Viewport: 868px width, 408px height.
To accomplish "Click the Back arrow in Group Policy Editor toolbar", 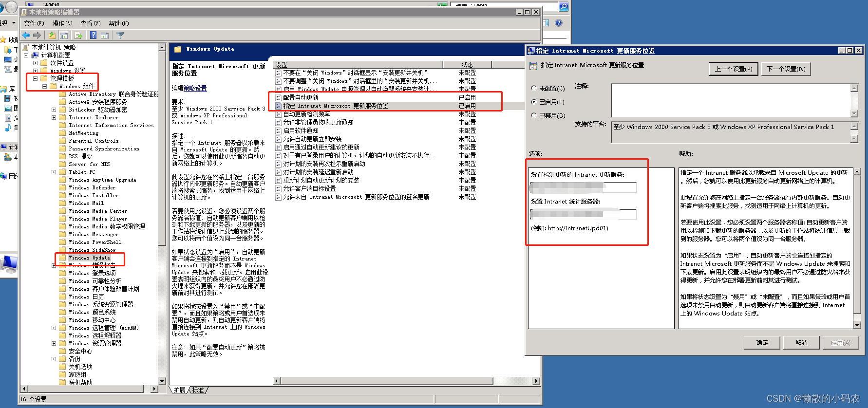I will pyautogui.click(x=26, y=35).
